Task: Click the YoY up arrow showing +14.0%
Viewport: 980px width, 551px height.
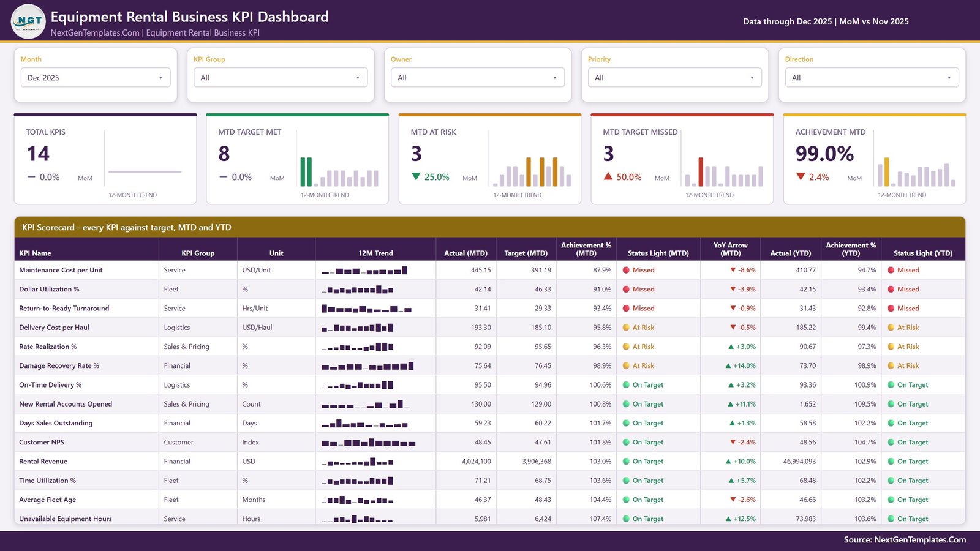Action: point(728,365)
